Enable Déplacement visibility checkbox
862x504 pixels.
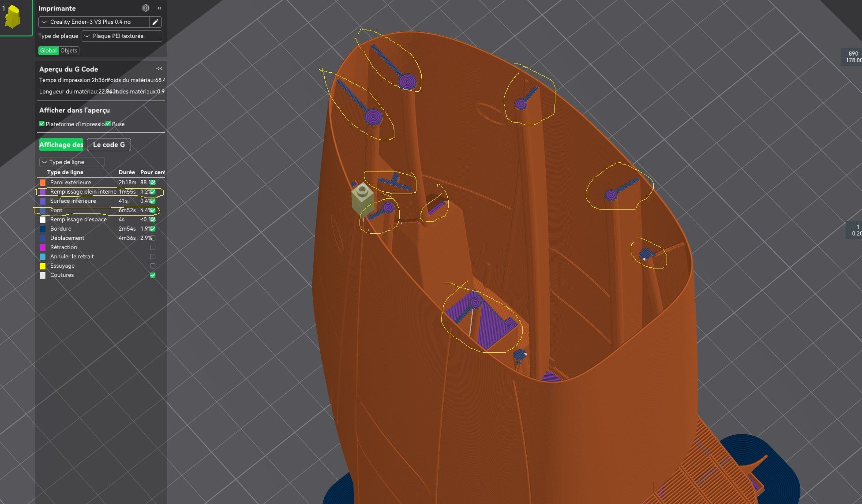point(153,238)
